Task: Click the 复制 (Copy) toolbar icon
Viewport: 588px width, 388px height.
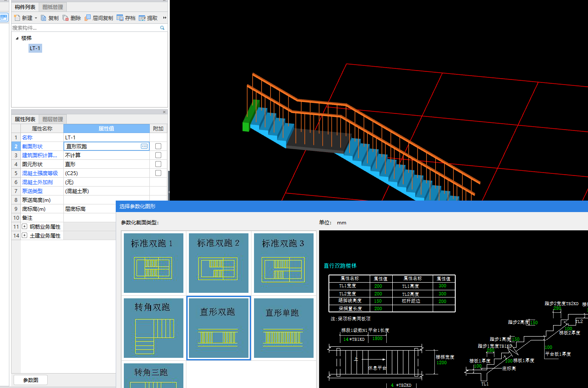Action: click(x=43, y=18)
